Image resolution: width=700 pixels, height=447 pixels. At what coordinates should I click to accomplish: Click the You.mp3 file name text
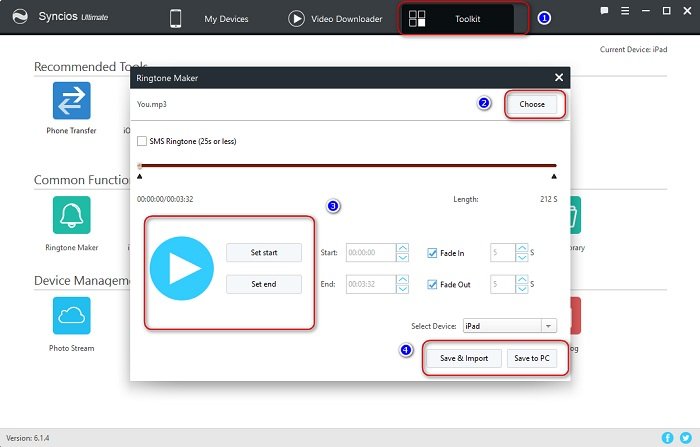(x=152, y=104)
